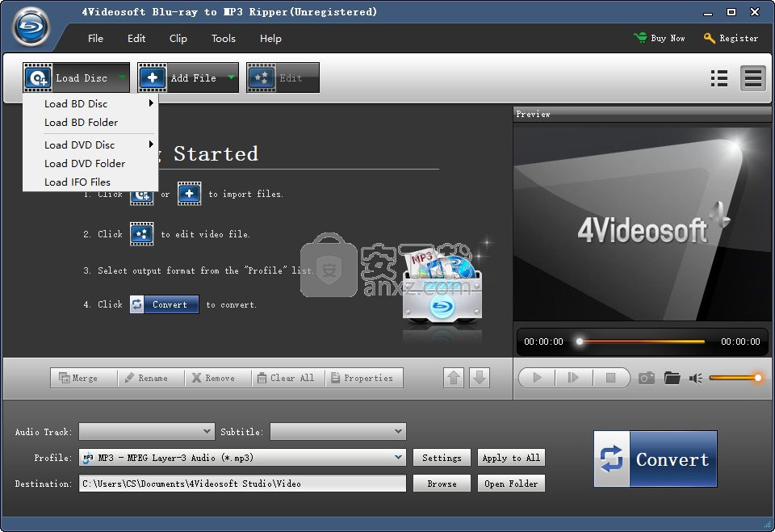Open the File menu
Image resolution: width=775 pixels, height=532 pixels.
[x=95, y=39]
